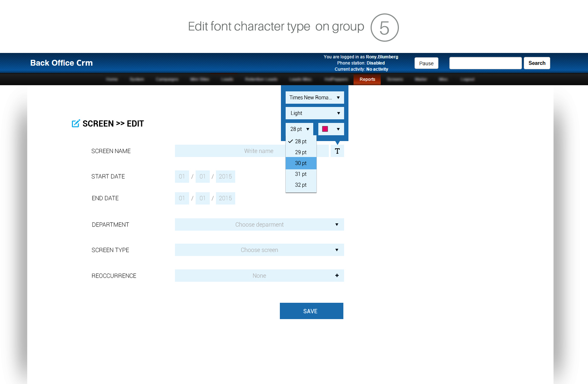
Task: Click the edit pencil icon beside SCREEN >> EDIT
Action: pos(75,124)
